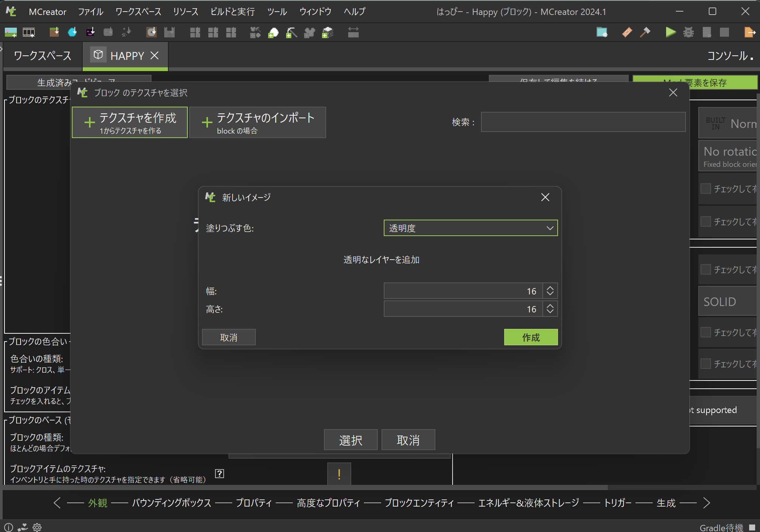Viewport: 760px width, 532px height.
Task: Toggle the first チェックして checkbox on right panel
Action: pos(706,189)
